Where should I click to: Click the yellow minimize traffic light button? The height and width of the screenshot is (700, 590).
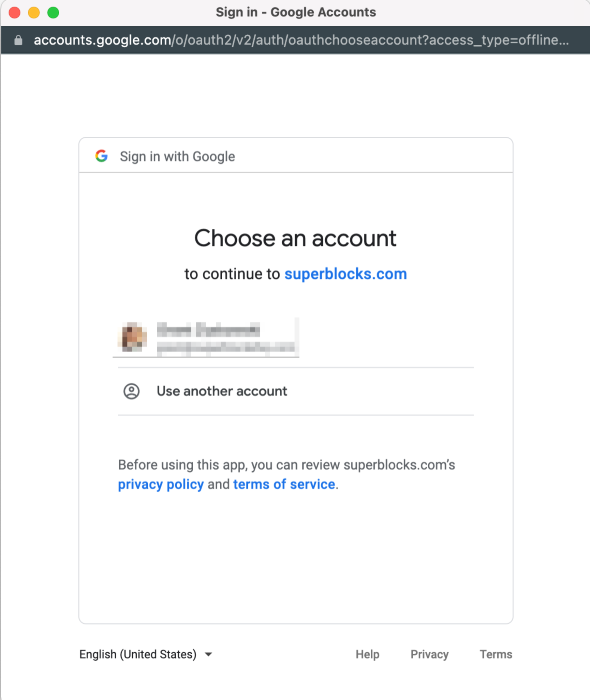[33, 12]
